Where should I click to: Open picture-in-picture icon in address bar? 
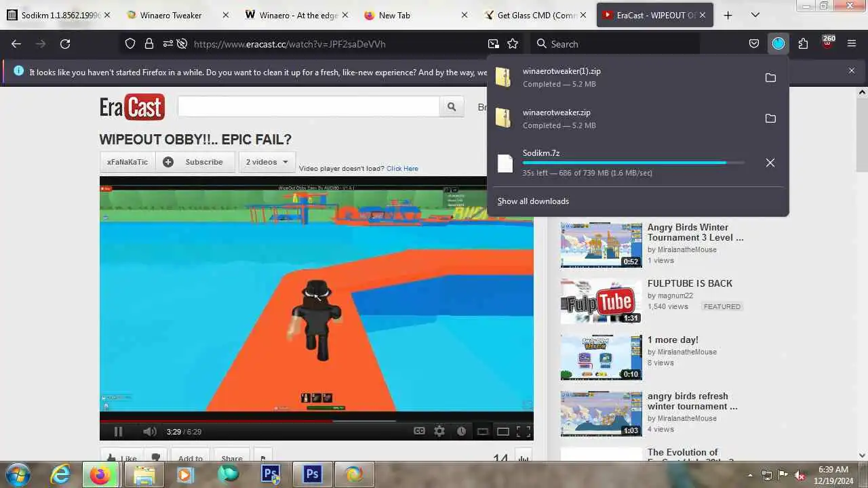[x=493, y=43]
